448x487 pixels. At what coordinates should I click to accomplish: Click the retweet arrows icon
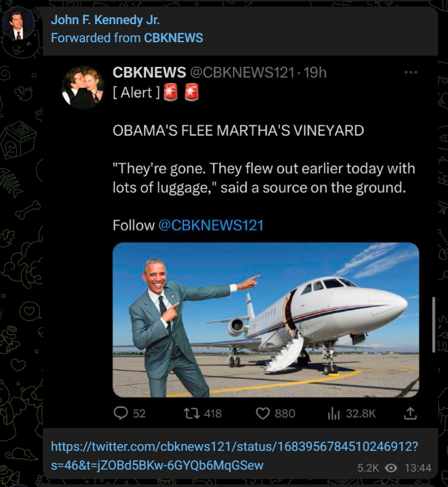tap(192, 413)
